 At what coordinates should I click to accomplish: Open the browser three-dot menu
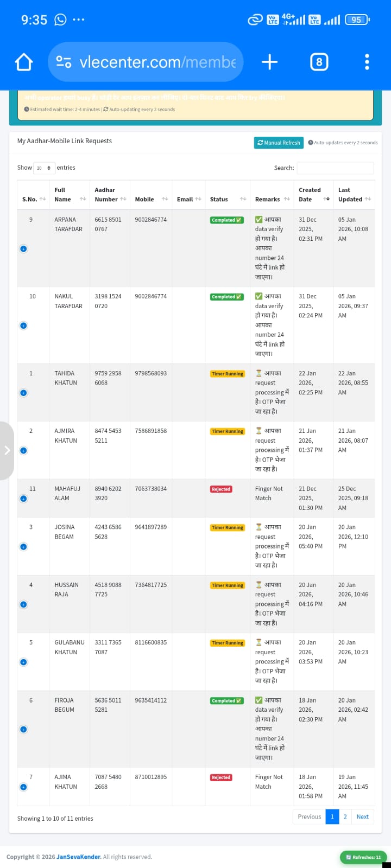tap(367, 62)
